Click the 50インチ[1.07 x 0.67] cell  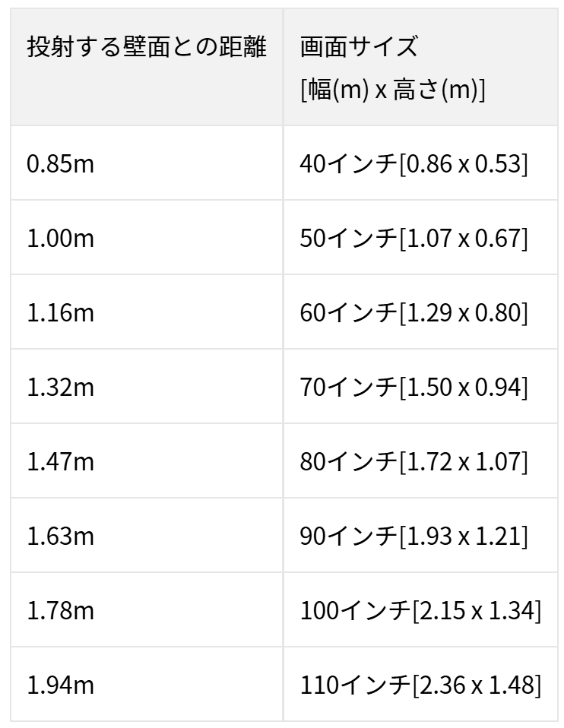[x=414, y=238]
